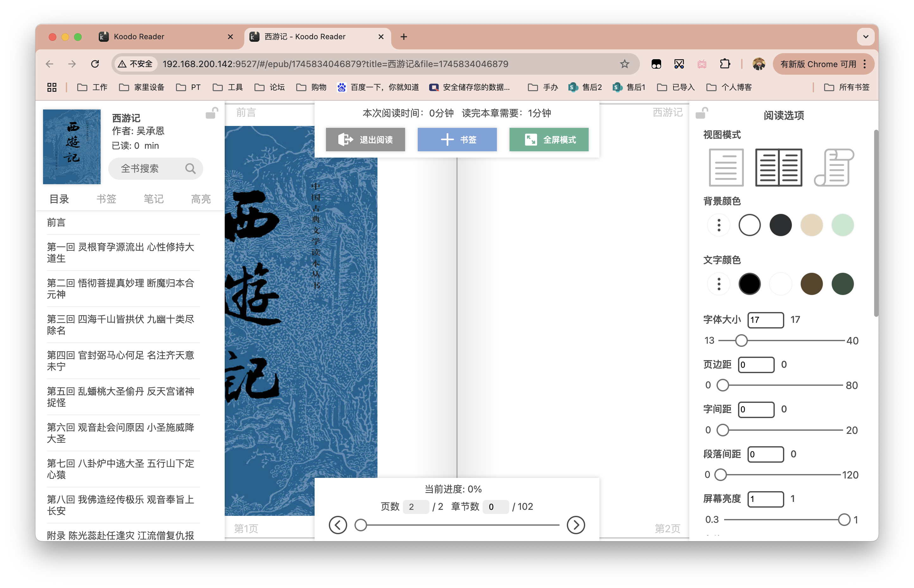Close the 西游记 - Koodo Reader tab
The width and height of the screenshot is (914, 588).
pos(381,37)
